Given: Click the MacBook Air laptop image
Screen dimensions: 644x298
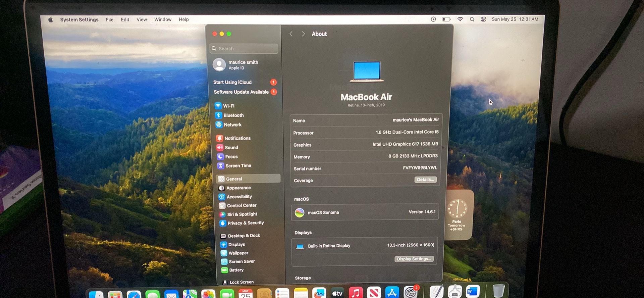Looking at the screenshot, I should [367, 71].
